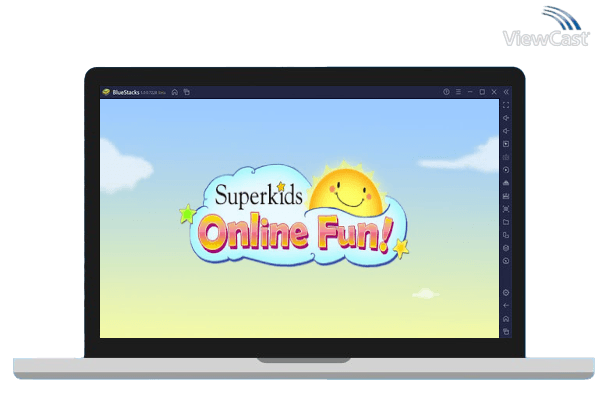Open Settings gear icon near sidebar bottom
The width and height of the screenshot is (602, 414).
[506, 293]
